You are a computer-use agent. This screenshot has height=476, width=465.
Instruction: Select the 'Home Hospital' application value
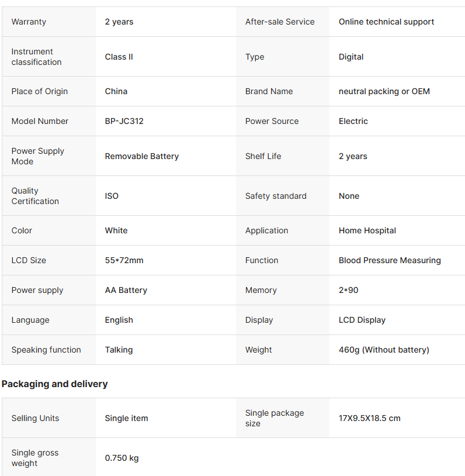pyautogui.click(x=367, y=230)
